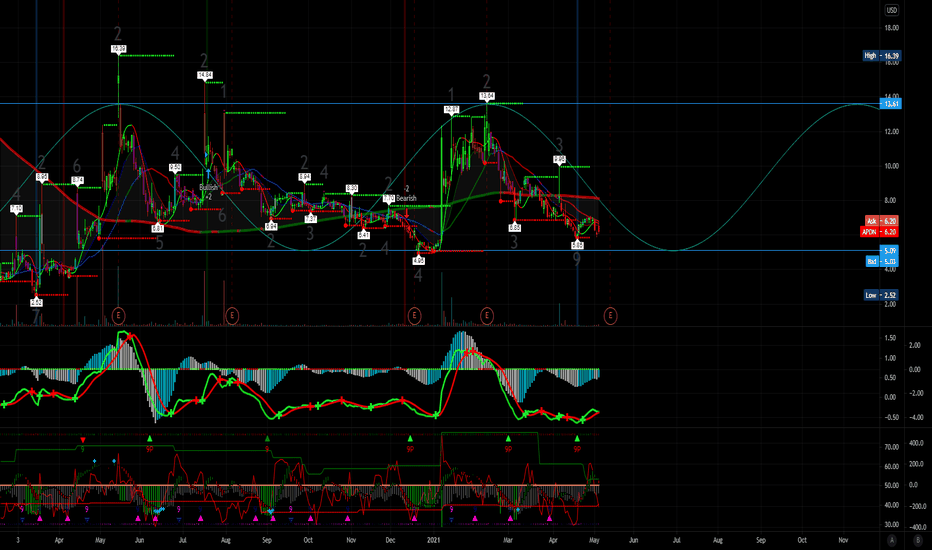Click the Bid 5.03 price label
This screenshot has width=932, height=550.
pyautogui.click(x=881, y=261)
